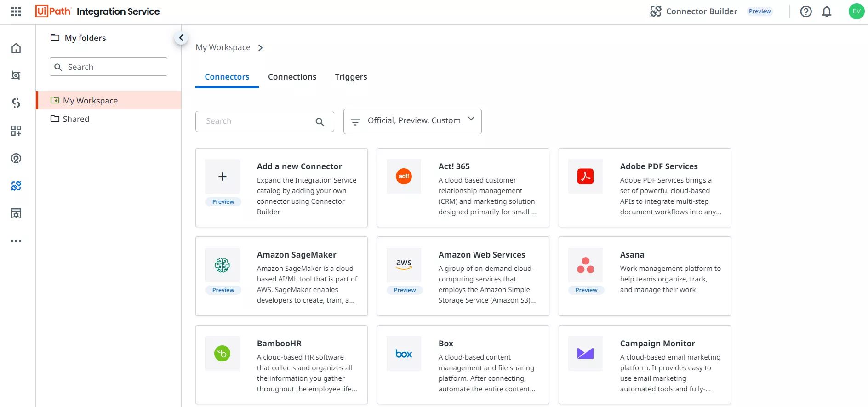Image resolution: width=868 pixels, height=407 pixels.
Task: Click the search magnifier in connectors search
Action: tap(320, 122)
